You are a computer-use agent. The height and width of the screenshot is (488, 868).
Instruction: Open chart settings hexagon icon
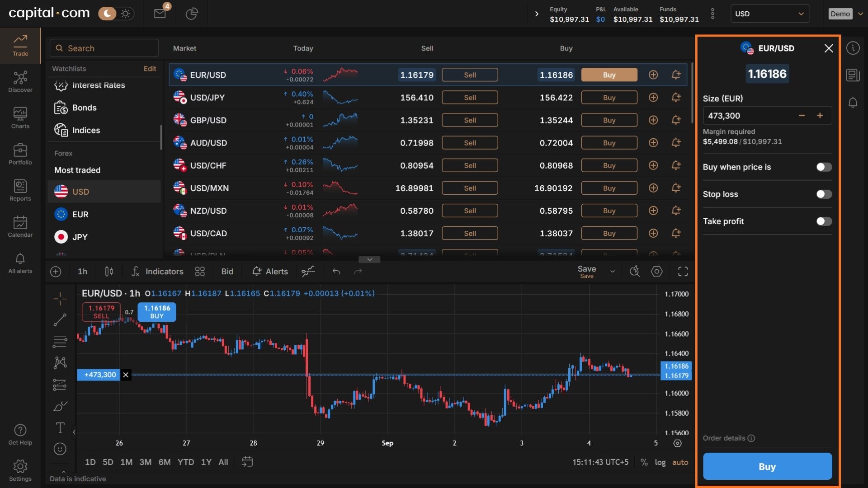point(656,272)
